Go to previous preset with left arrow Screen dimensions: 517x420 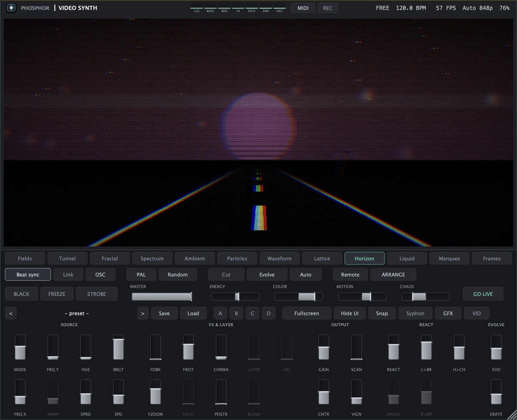tap(11, 313)
